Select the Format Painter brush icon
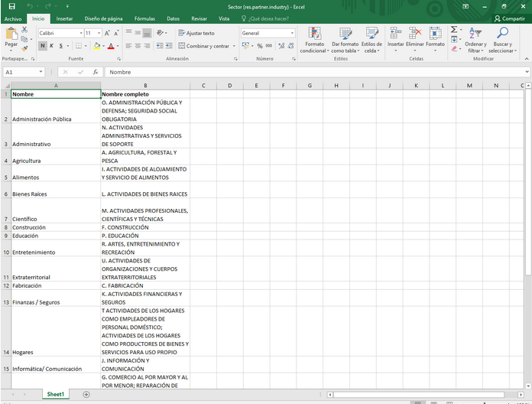Viewport: 532px width, 404px height. pyautogui.click(x=24, y=48)
